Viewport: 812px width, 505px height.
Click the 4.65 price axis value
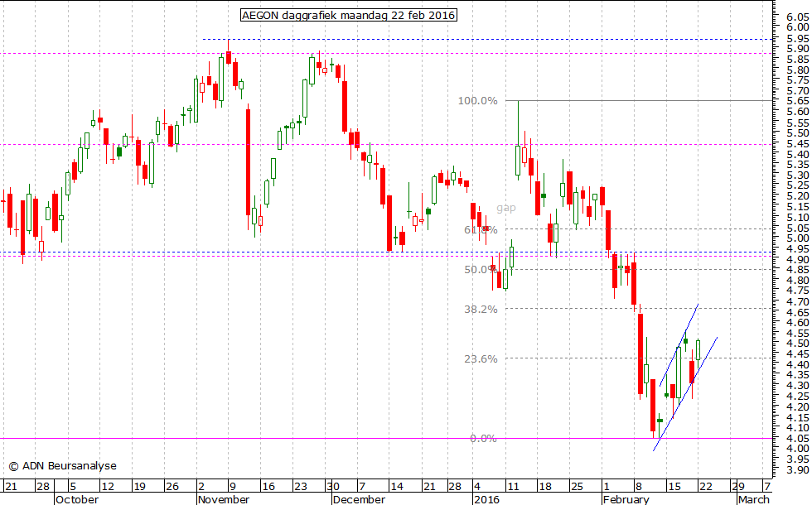(x=797, y=312)
